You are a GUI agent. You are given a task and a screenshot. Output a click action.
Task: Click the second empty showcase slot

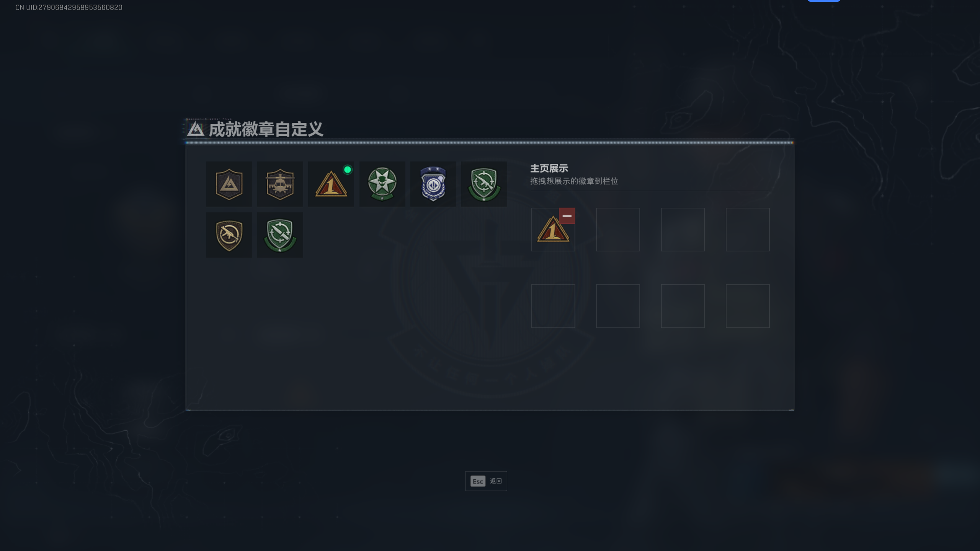point(618,230)
